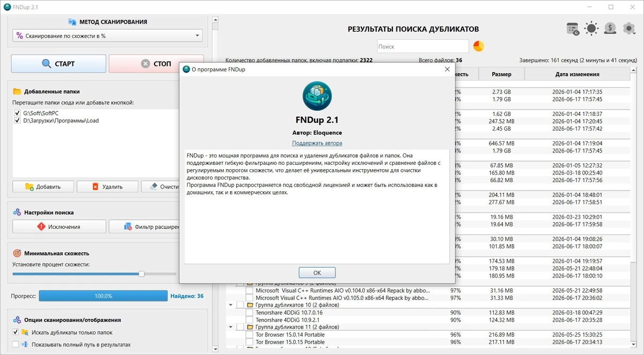The image size is (644, 355).
Task: Click OK in the About dialog
Action: (x=317, y=272)
